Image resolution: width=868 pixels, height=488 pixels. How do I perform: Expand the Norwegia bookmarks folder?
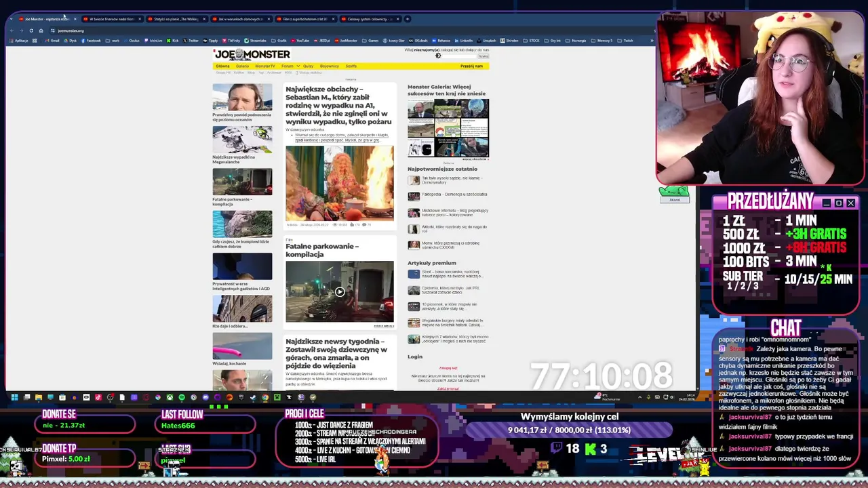(576, 41)
